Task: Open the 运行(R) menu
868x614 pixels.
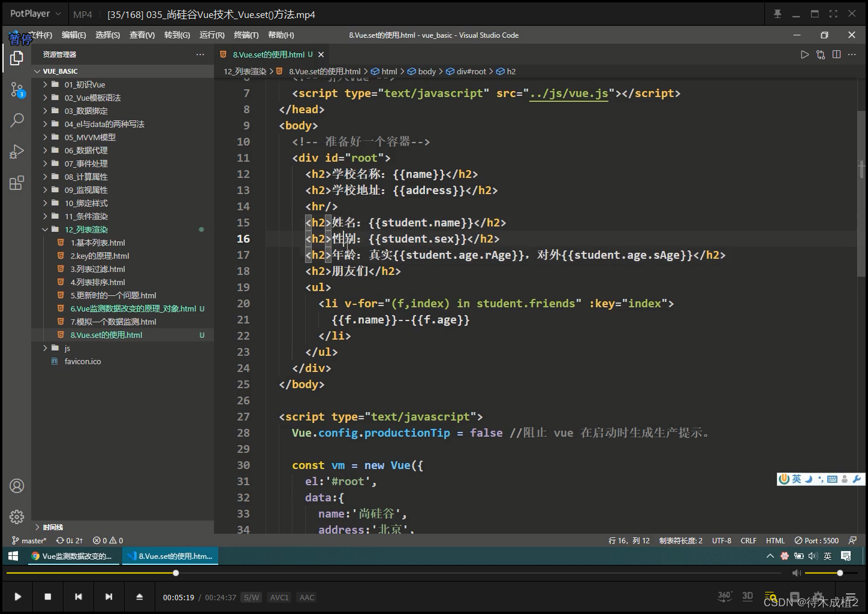Action: point(212,35)
